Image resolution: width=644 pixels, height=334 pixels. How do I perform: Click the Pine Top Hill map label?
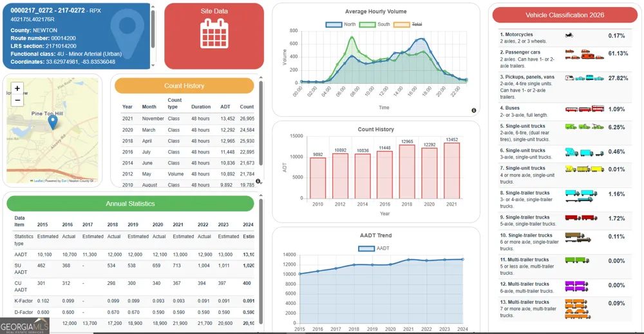46,113
